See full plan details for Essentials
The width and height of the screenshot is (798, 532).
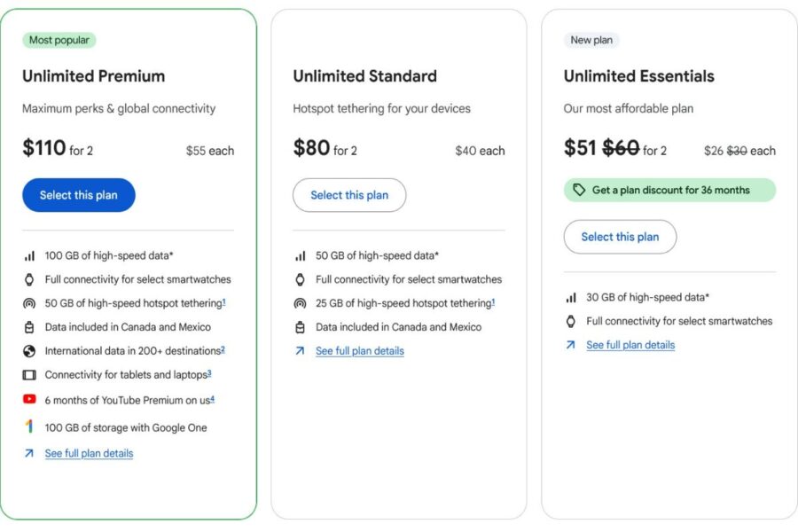click(x=630, y=345)
